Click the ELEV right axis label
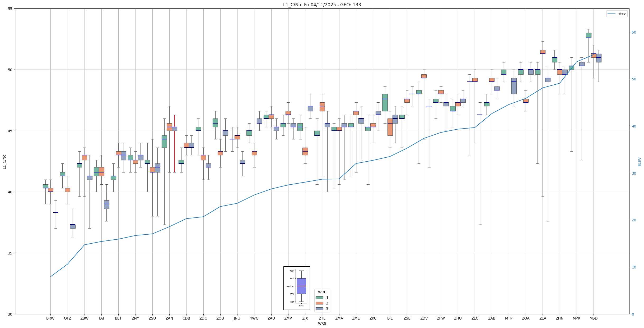Image resolution: width=644 pixels, height=328 pixels. pyautogui.click(x=640, y=162)
